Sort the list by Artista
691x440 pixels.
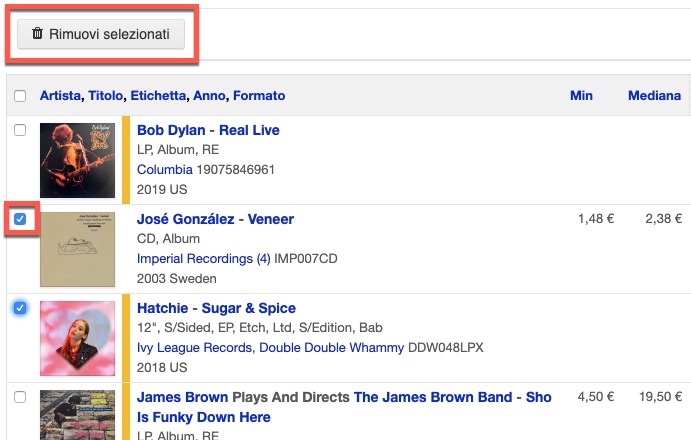coord(60,96)
